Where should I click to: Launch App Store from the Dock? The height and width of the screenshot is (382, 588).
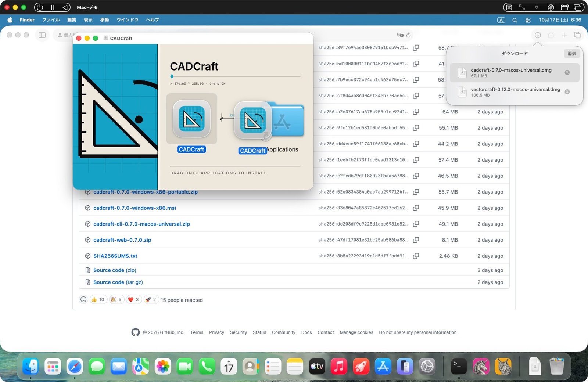point(383,366)
